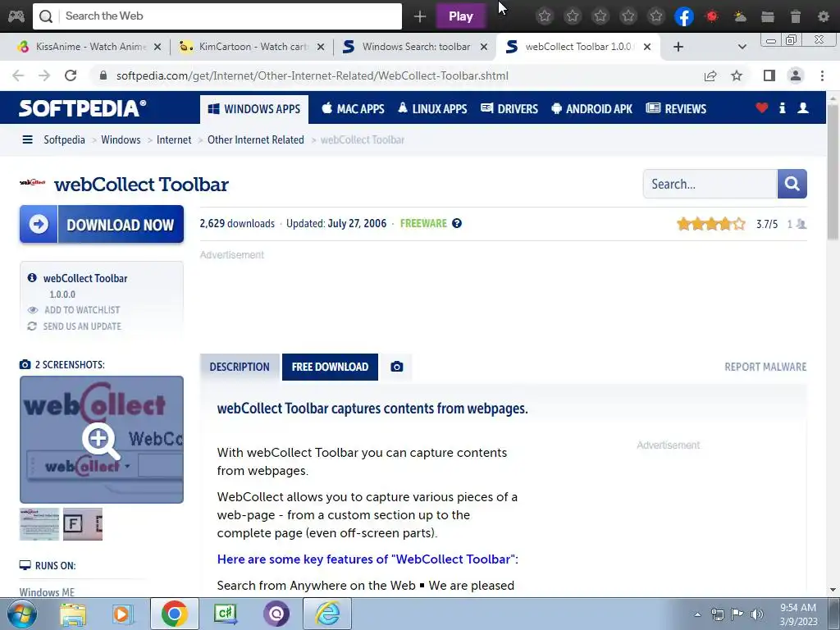
Task: Go back to previous page
Action: (18, 75)
